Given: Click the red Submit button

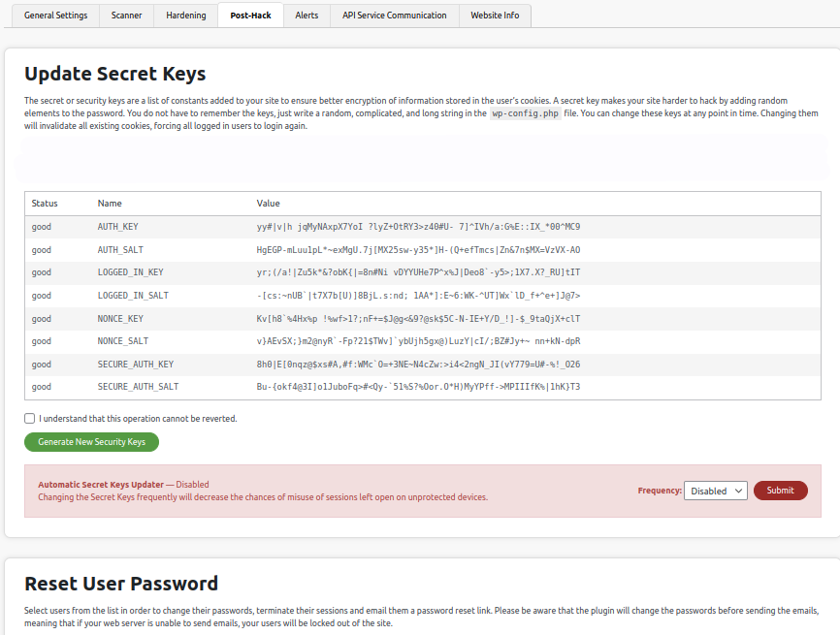Looking at the screenshot, I should tap(780, 491).
